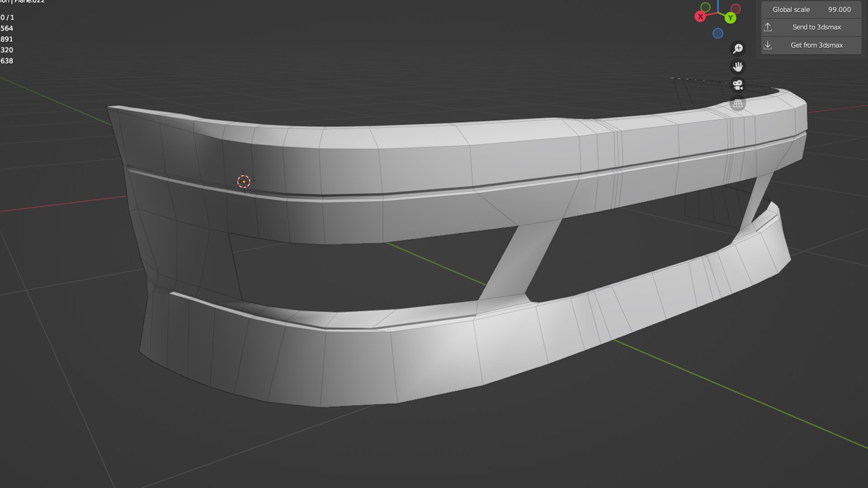Click the Global scale label text

click(x=791, y=9)
